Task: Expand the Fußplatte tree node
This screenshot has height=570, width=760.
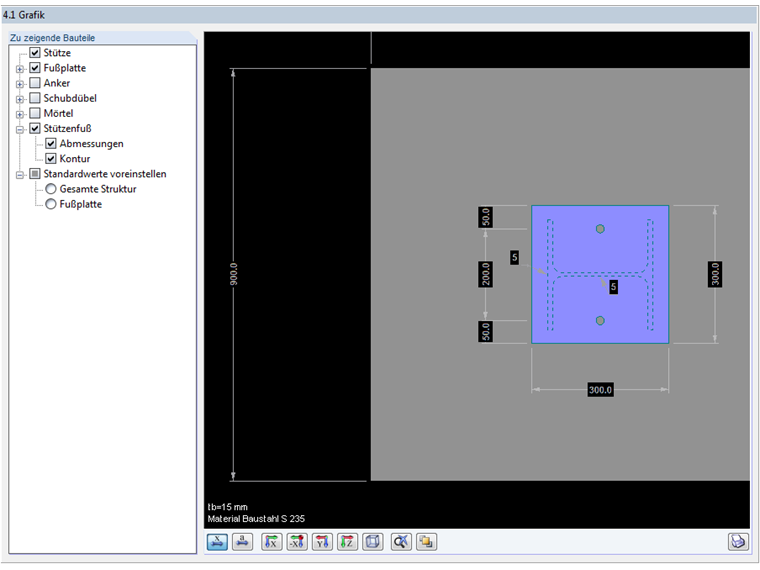Action: (x=20, y=69)
